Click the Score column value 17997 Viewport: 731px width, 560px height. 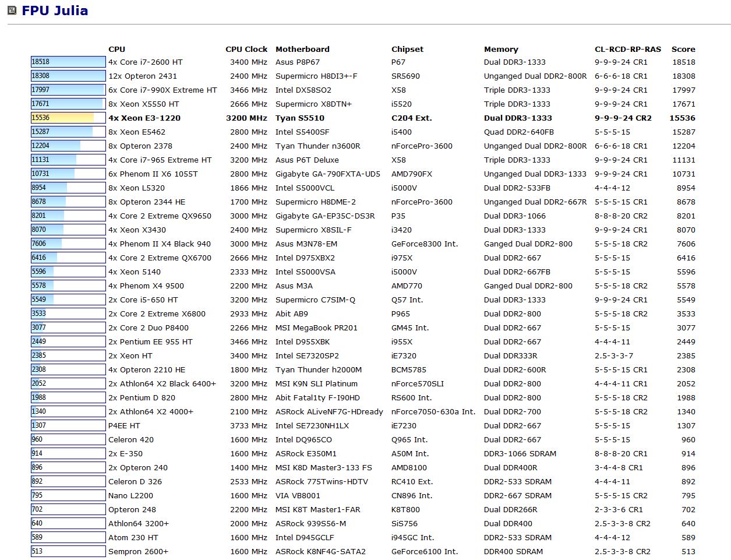pyautogui.click(x=684, y=90)
